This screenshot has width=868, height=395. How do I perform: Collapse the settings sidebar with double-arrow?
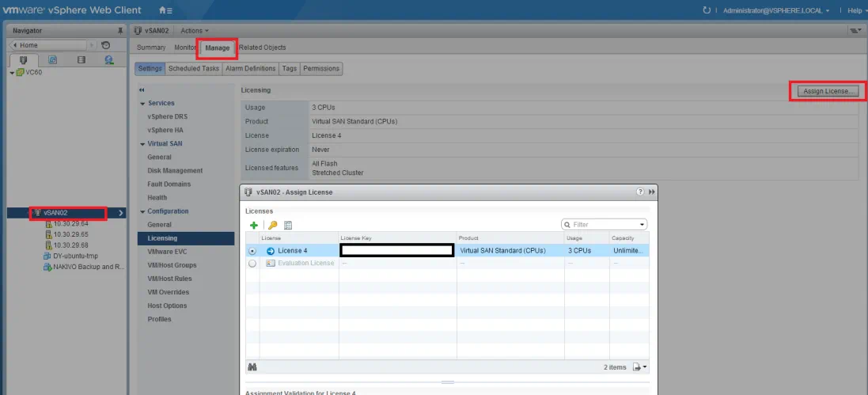(142, 90)
